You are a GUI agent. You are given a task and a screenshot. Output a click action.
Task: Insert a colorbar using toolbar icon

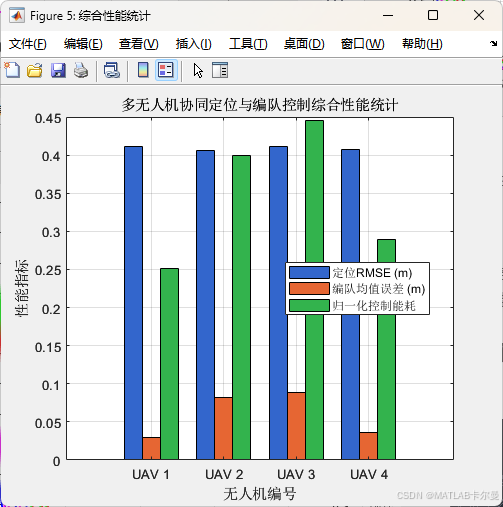[x=143, y=70]
